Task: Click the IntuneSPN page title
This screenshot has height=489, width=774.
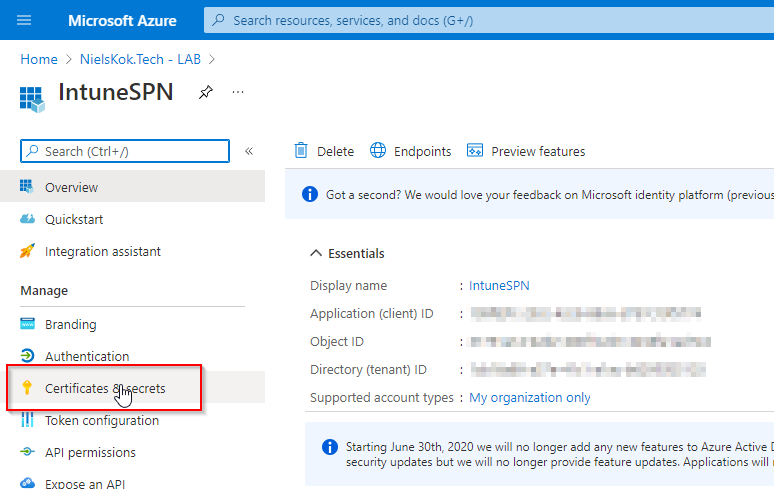Action: 116,92
